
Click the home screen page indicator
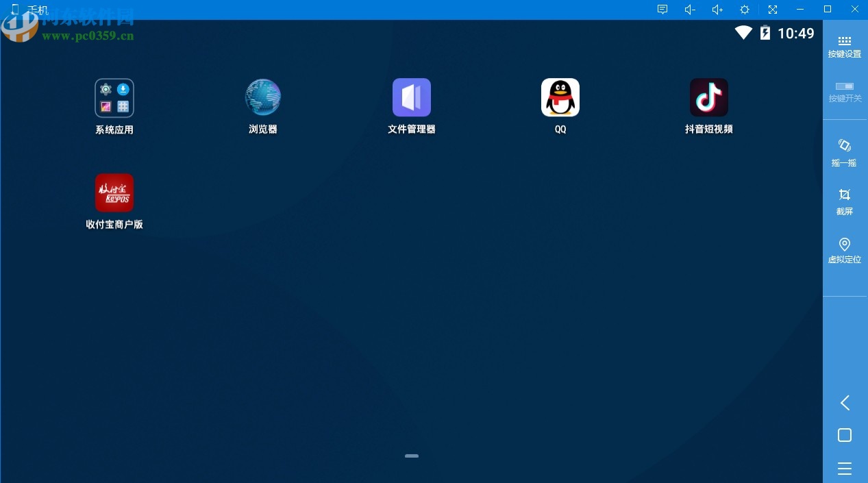(412, 456)
